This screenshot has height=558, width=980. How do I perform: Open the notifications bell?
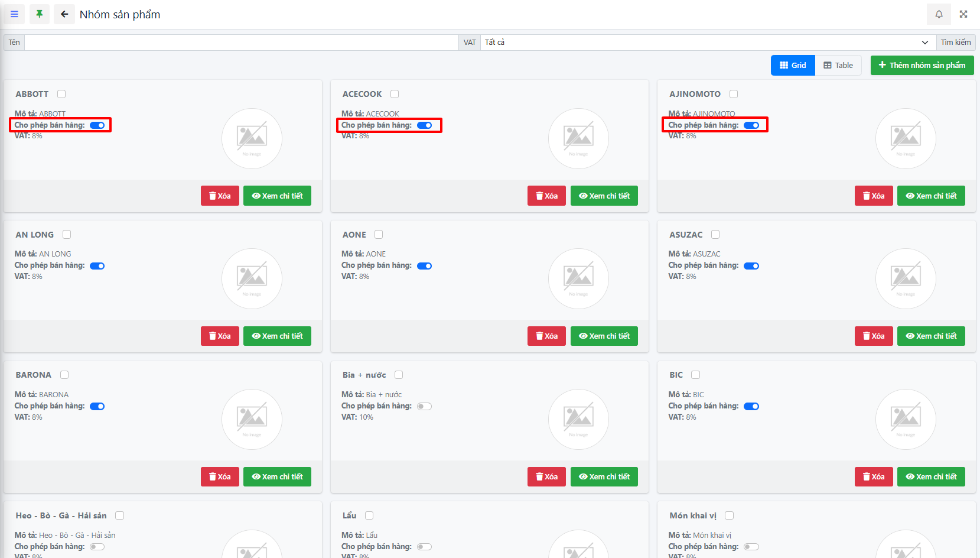[x=939, y=14]
